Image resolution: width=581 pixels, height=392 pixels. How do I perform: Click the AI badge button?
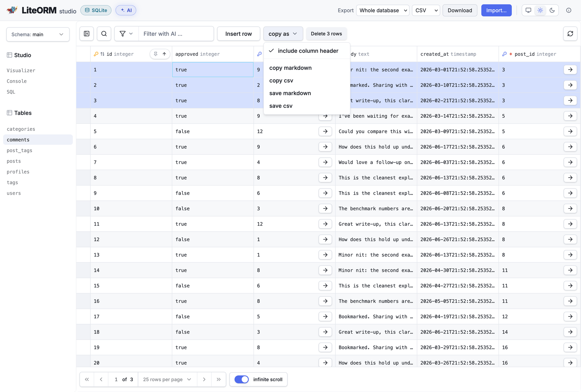tap(126, 10)
